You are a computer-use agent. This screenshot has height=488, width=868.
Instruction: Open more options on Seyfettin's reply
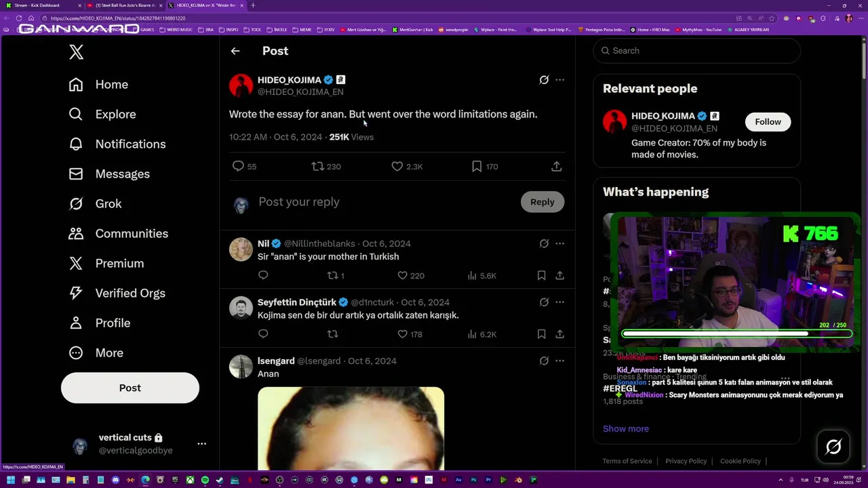point(559,302)
